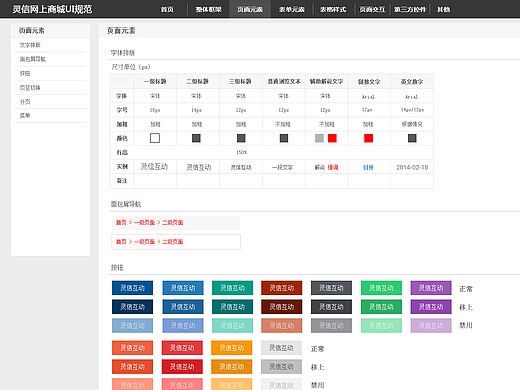Switch to the 页面交互 navigation tab
Screen dimensions: 520x390
pyautogui.click(x=372, y=9)
